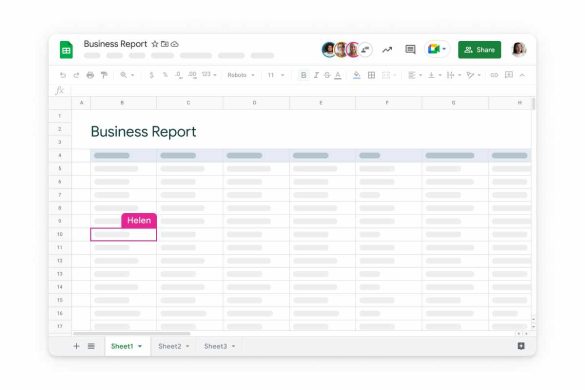Open the Sheet1 tab dropdown arrow

140,346
